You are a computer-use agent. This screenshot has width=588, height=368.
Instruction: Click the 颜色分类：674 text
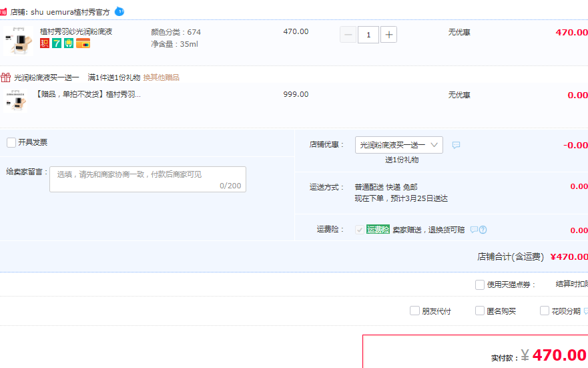pos(176,32)
